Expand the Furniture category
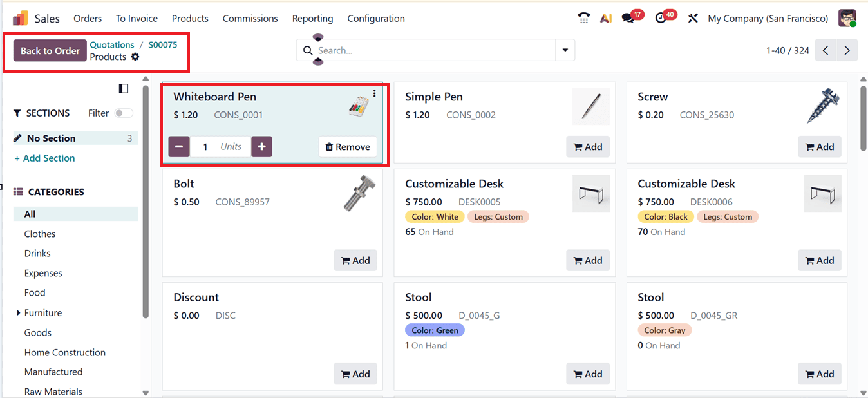Screen dimensions: 868x398 tap(17, 312)
